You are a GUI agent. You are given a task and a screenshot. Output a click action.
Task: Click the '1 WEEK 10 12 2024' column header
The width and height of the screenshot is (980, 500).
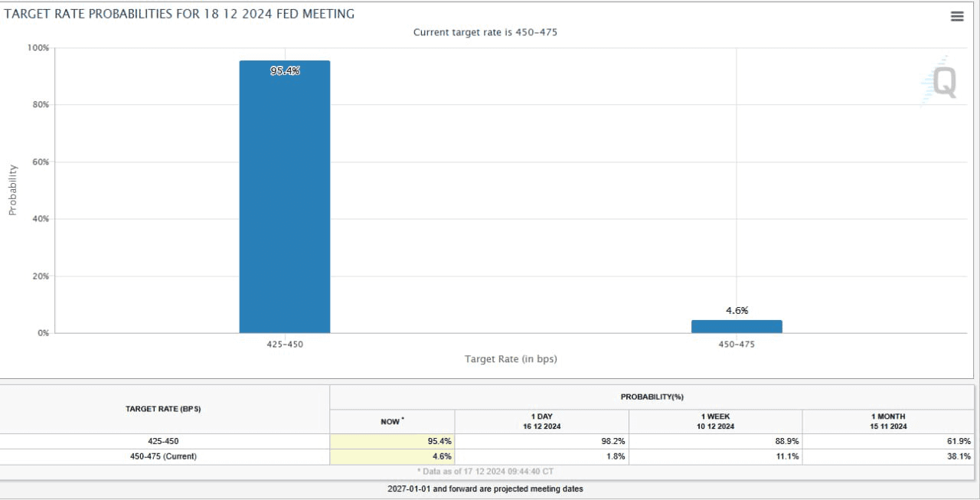click(x=716, y=421)
